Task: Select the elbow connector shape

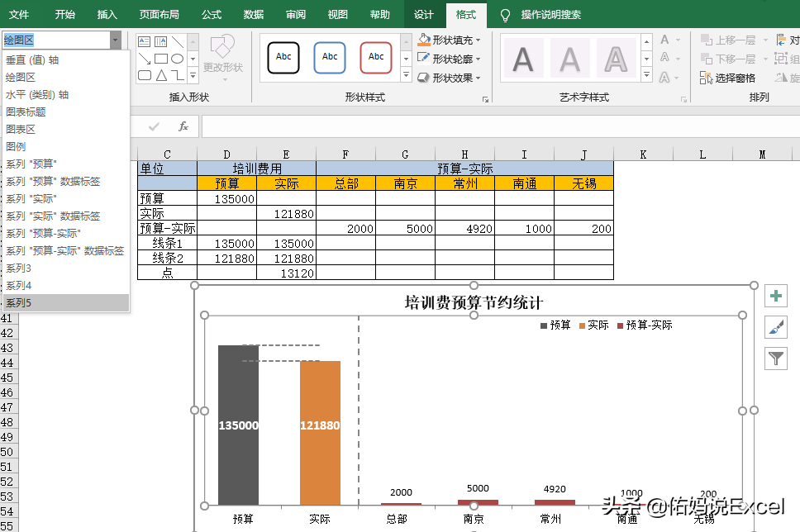Action: coord(177,75)
